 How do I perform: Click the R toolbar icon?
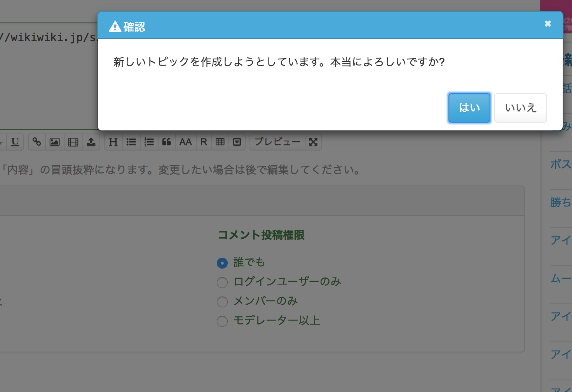click(204, 142)
